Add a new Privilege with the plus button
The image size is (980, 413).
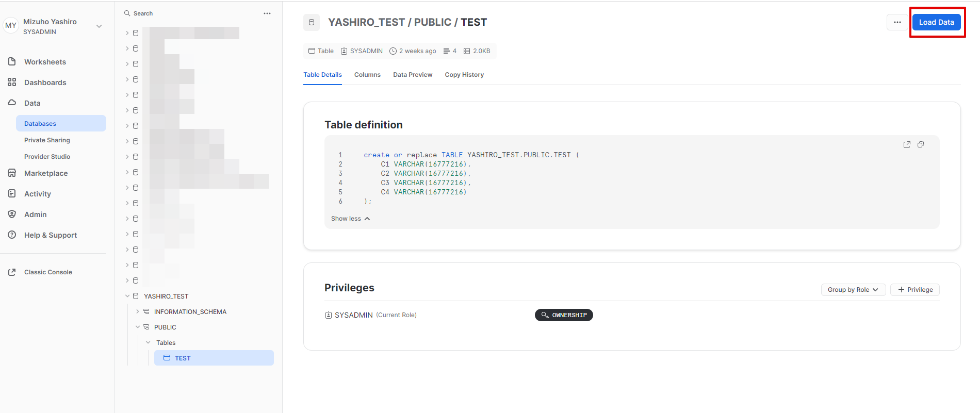(x=914, y=290)
